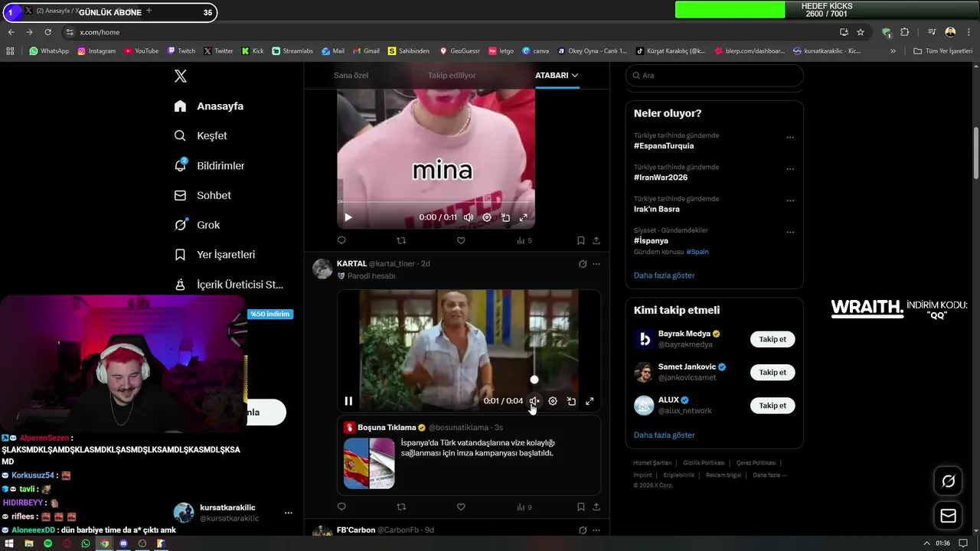
Task: Open Sohbet messages
Action: [x=203, y=195]
